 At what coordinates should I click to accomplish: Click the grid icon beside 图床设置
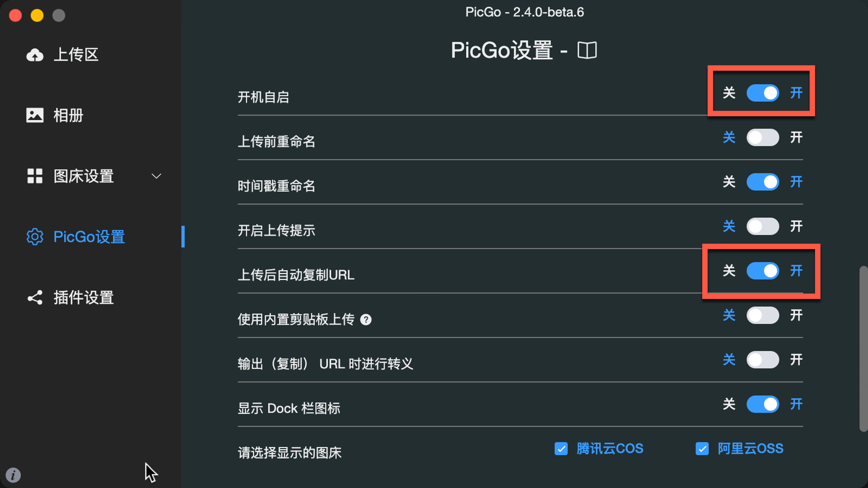coord(35,176)
